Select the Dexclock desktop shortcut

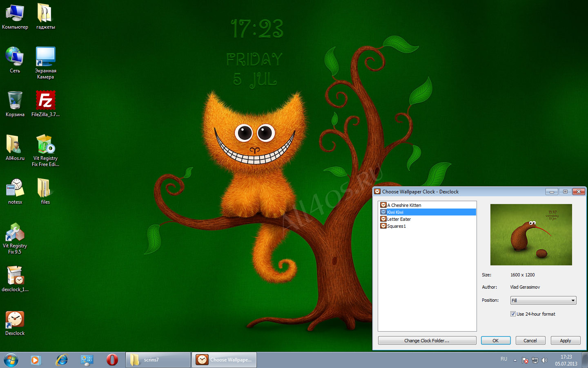(15, 323)
